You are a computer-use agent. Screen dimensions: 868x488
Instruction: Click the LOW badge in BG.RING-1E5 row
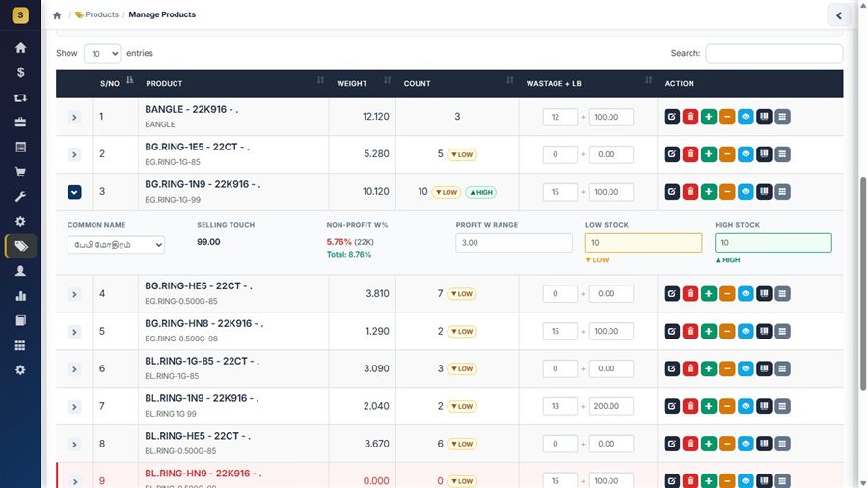click(462, 155)
